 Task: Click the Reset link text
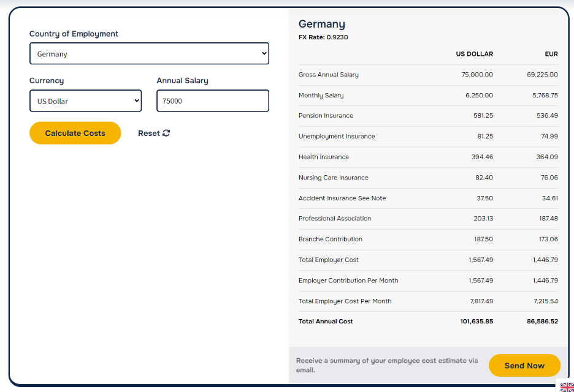point(148,133)
